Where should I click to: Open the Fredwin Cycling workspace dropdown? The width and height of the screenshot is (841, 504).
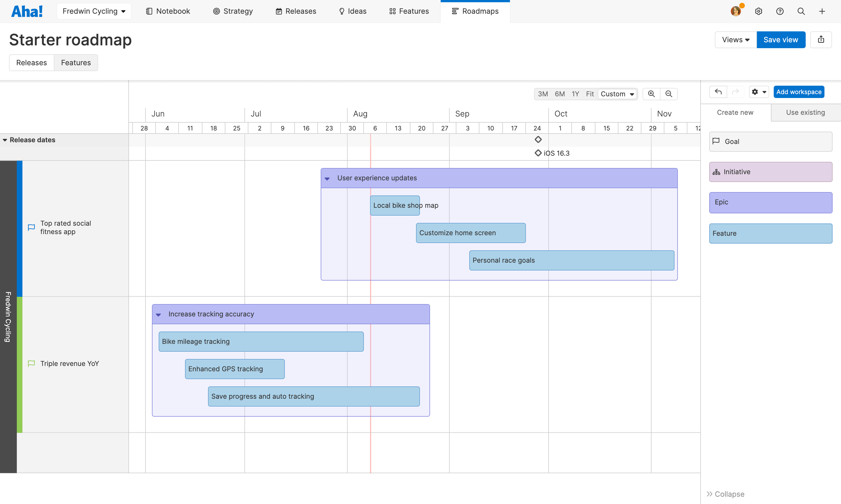click(94, 11)
